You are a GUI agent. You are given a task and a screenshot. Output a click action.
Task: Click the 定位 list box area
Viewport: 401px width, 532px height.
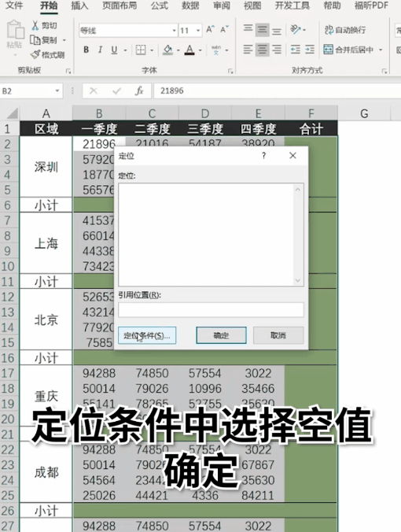206,235
